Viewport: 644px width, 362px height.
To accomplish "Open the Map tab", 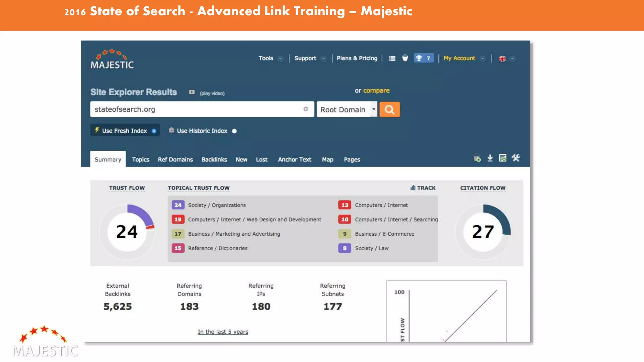I will tap(327, 160).
